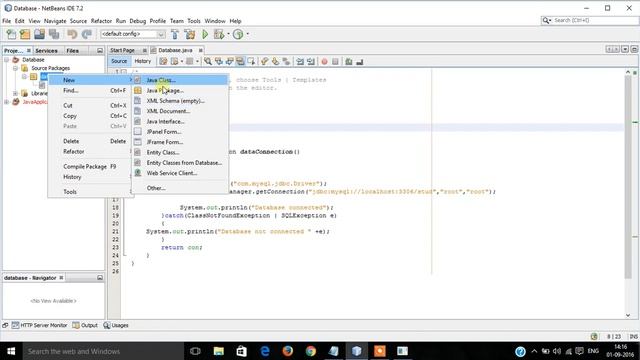Open the Output panel button

point(85,325)
